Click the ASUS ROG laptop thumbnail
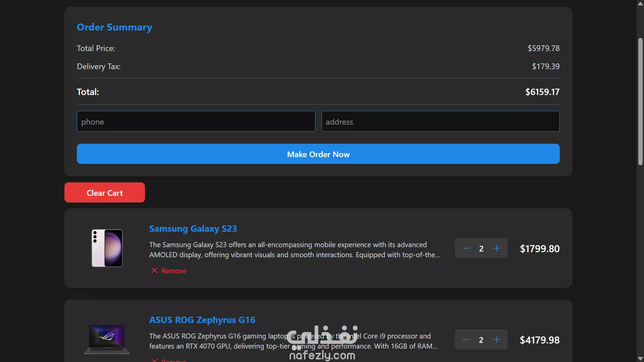Screen dimensions: 644x362 pos(107,339)
